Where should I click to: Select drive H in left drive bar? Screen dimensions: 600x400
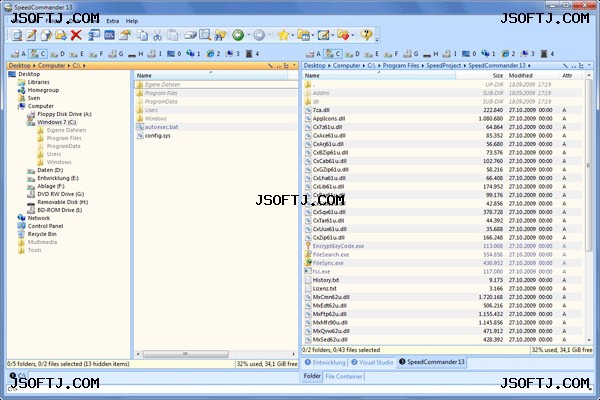click(136, 54)
